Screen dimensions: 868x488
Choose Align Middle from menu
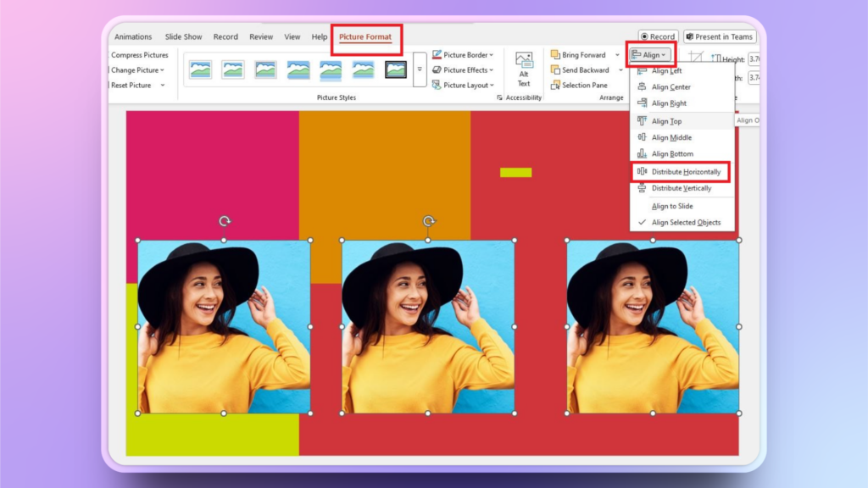[682, 137]
